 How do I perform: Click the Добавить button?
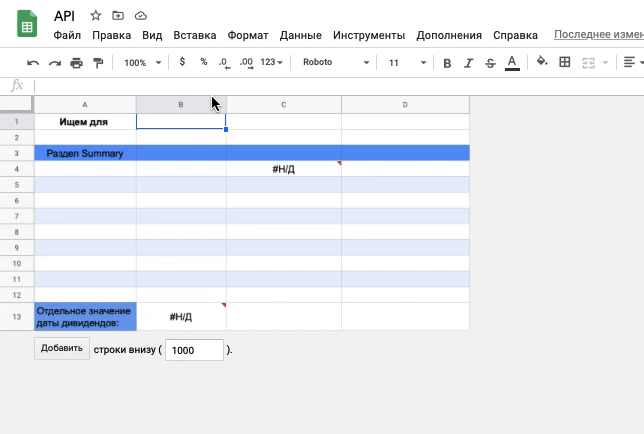[62, 348]
